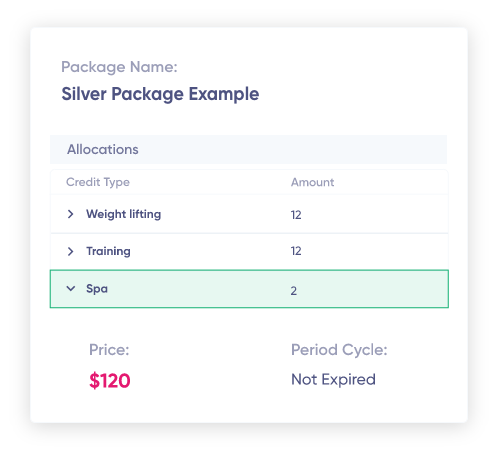
Task: Click empty space in Training row
Action: (373, 251)
